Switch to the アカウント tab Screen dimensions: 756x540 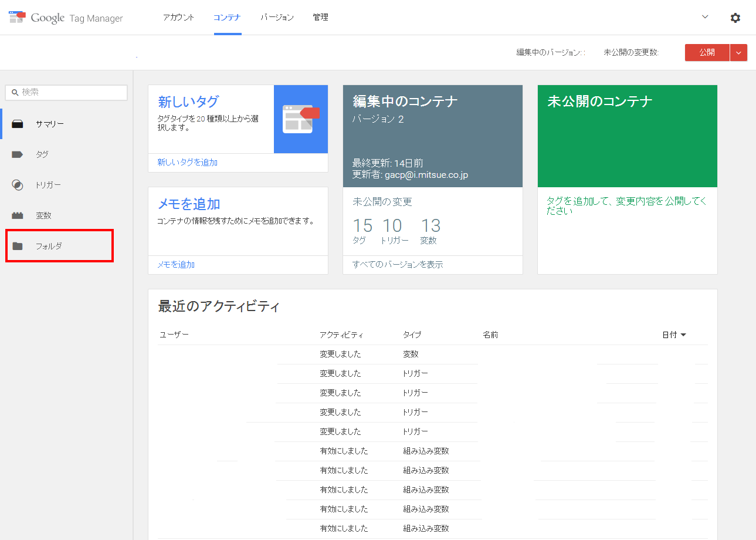(x=178, y=18)
